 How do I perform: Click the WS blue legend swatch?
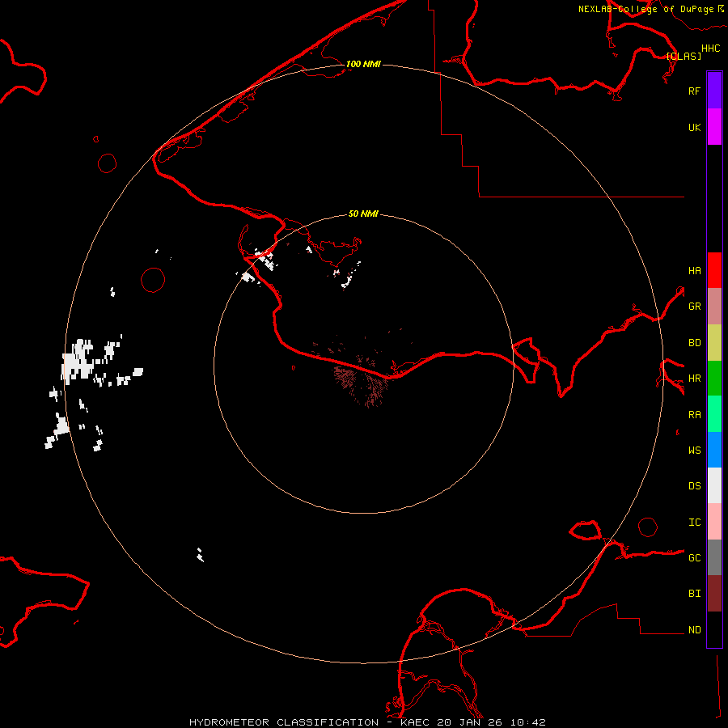click(x=714, y=450)
